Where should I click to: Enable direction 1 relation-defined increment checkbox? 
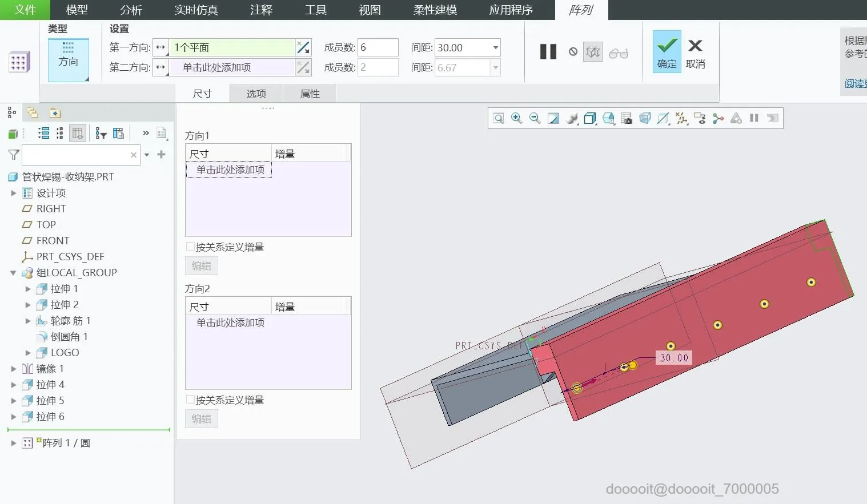[x=190, y=247]
